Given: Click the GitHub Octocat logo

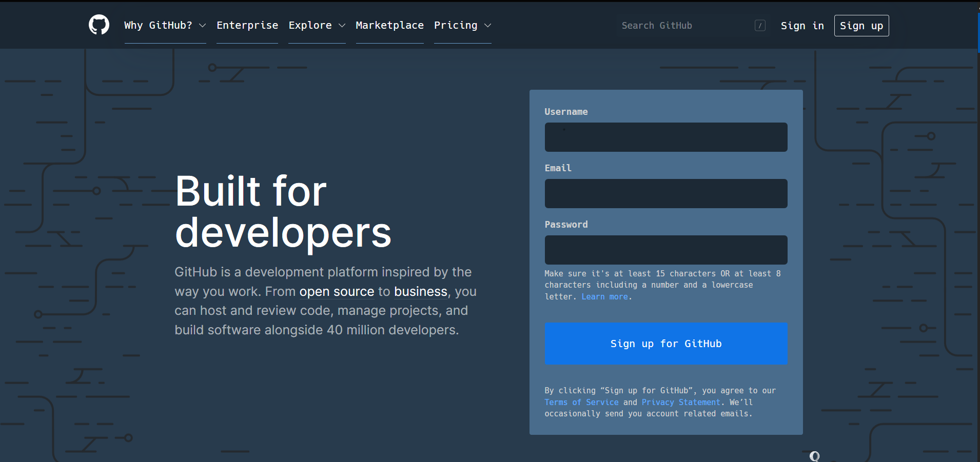Looking at the screenshot, I should tap(99, 25).
